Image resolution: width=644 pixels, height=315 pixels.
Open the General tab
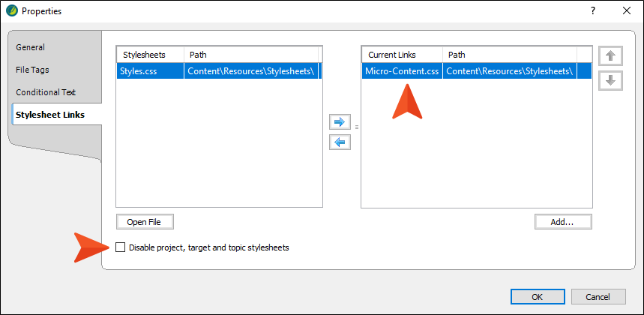[x=31, y=47]
